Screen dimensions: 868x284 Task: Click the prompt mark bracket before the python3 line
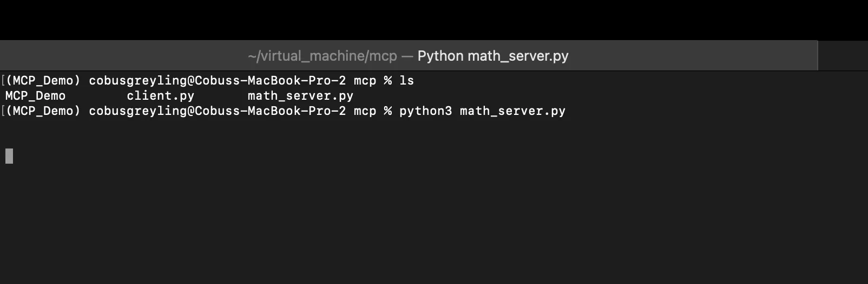3,111
